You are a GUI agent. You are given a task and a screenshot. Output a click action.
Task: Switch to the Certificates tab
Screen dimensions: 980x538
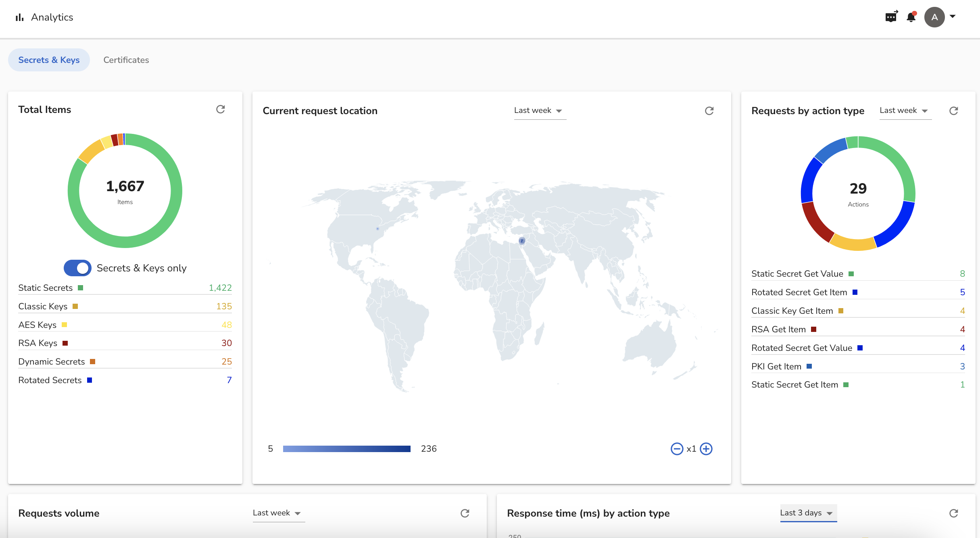point(126,60)
